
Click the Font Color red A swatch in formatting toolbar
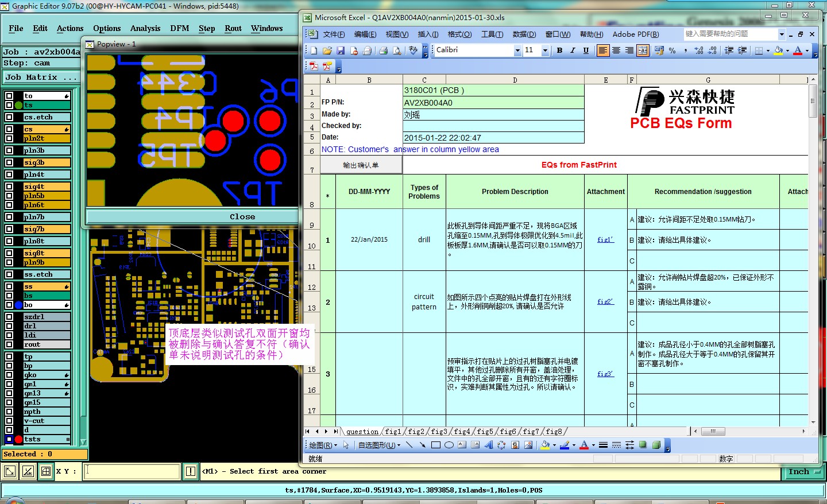798,51
